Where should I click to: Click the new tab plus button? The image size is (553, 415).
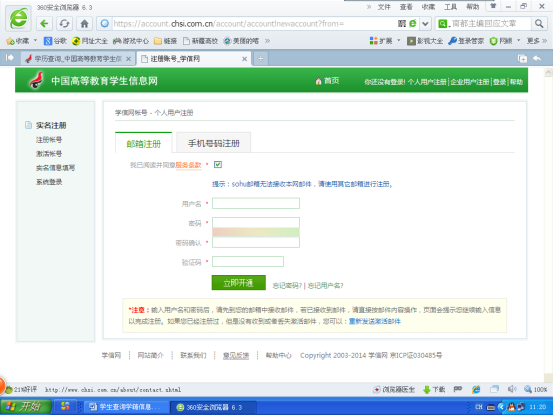(x=260, y=59)
